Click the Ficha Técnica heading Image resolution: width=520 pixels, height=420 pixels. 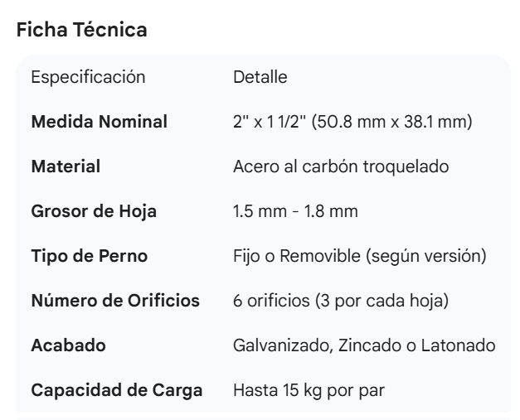[x=81, y=31]
